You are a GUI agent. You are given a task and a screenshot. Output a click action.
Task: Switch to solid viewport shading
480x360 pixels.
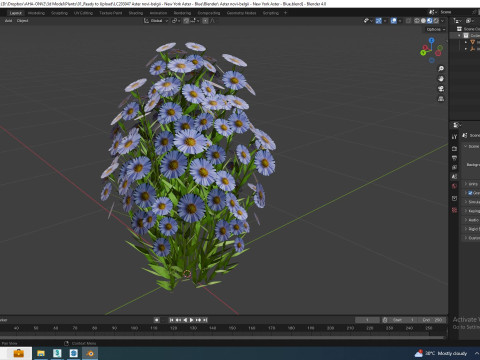tap(423, 21)
